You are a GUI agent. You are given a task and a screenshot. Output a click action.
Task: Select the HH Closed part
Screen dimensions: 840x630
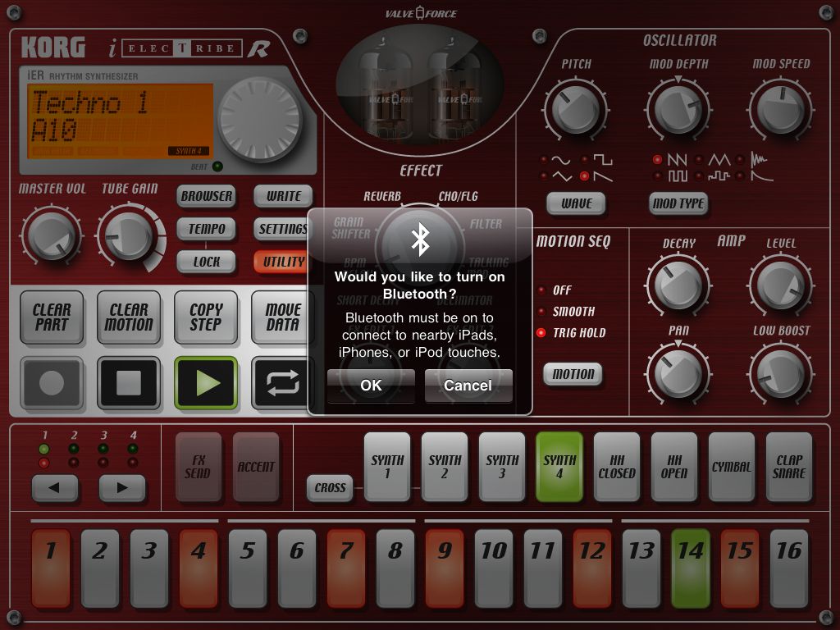point(617,467)
